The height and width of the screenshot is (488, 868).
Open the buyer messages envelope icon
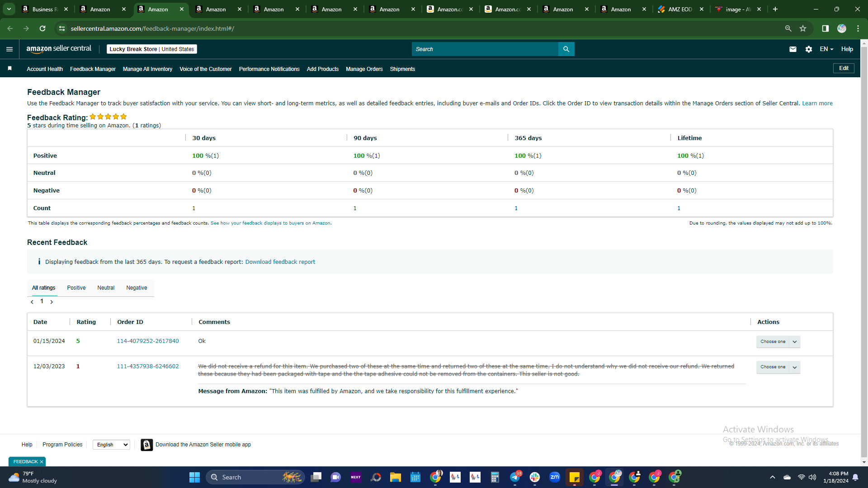793,49
